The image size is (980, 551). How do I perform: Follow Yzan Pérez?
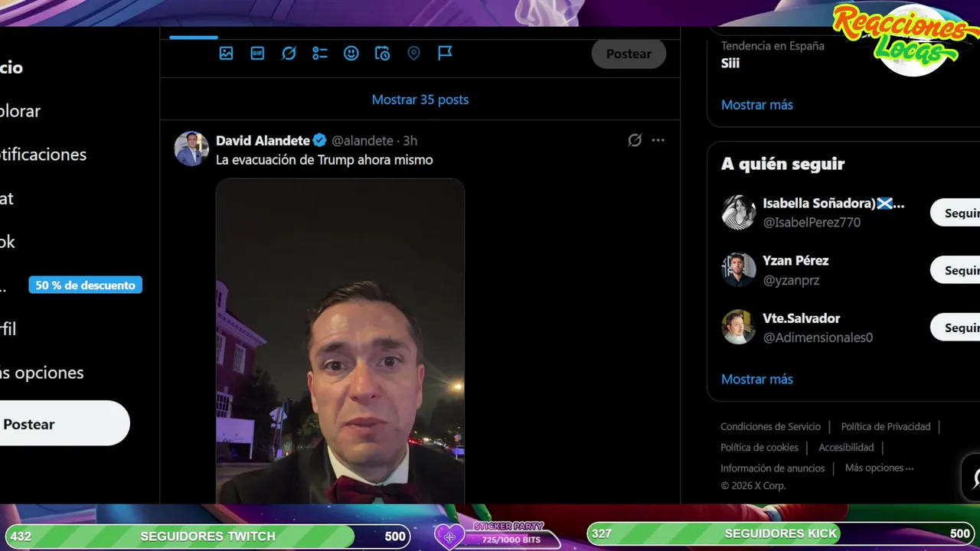point(955,269)
